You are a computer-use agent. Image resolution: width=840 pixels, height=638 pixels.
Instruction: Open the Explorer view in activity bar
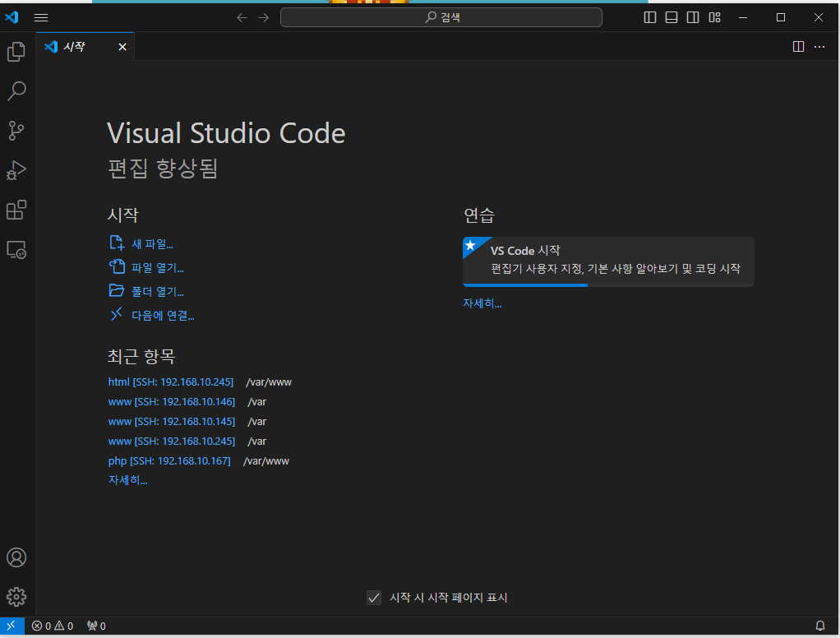coord(16,52)
